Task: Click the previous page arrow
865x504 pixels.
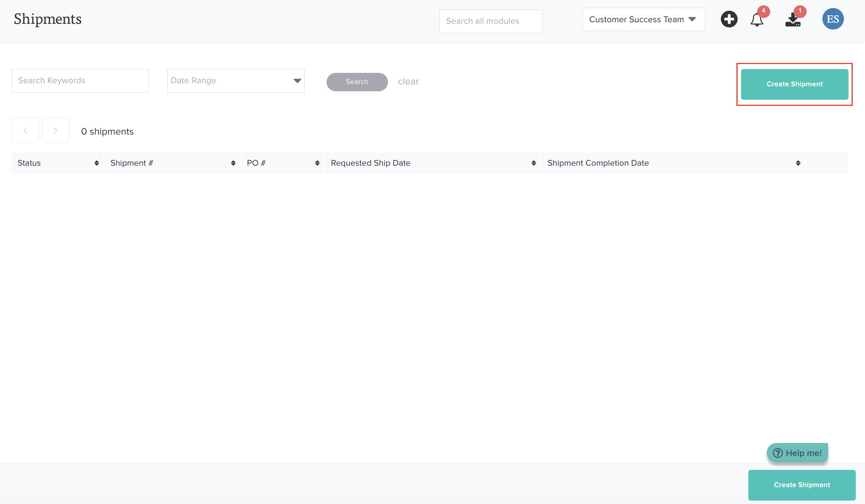Action: coord(25,130)
